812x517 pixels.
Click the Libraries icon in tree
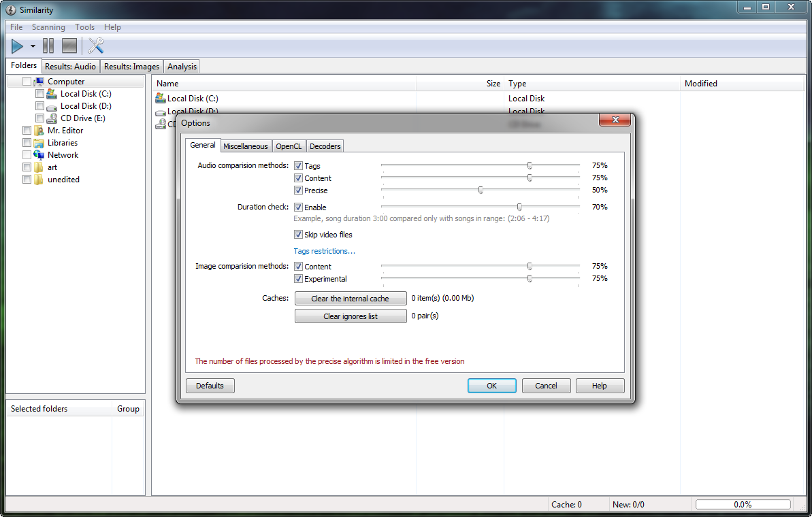pyautogui.click(x=39, y=144)
